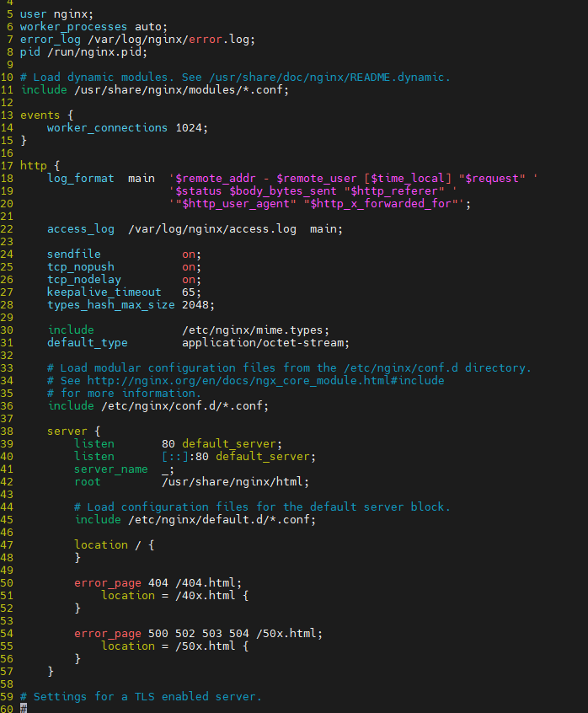Click /etc/nginx/default.d/*.conf path
This screenshot has height=713, width=588.
(x=218, y=520)
